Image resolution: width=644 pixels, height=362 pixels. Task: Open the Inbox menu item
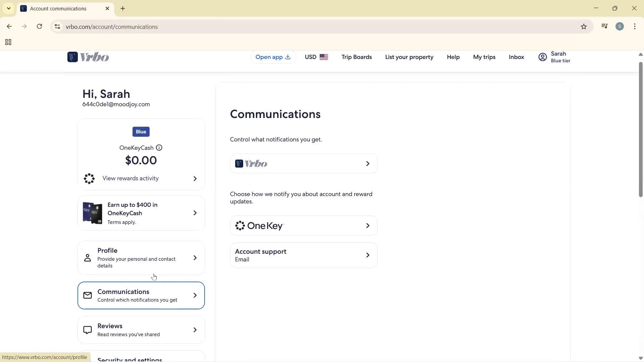coord(516,57)
